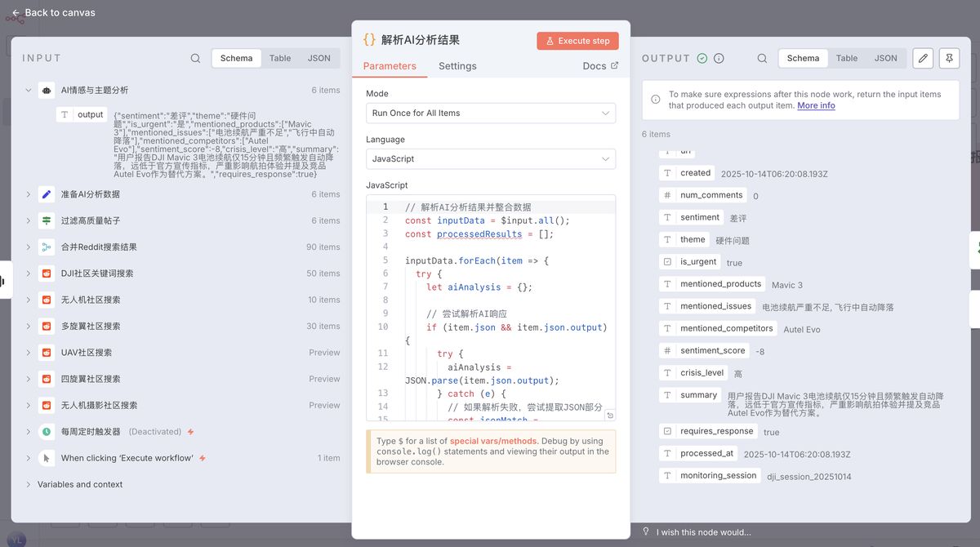Image resolution: width=980 pixels, height=547 pixels.
Task: Open the Docs link
Action: [x=594, y=66]
